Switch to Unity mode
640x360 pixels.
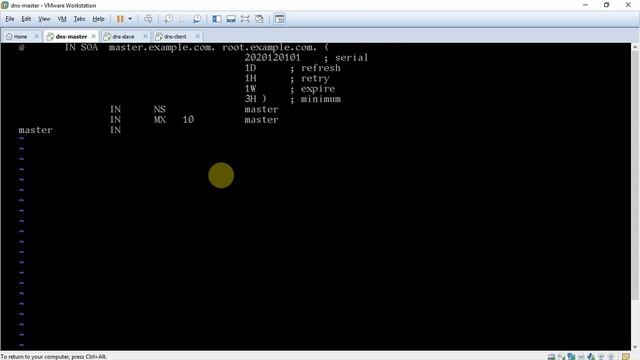click(259, 19)
